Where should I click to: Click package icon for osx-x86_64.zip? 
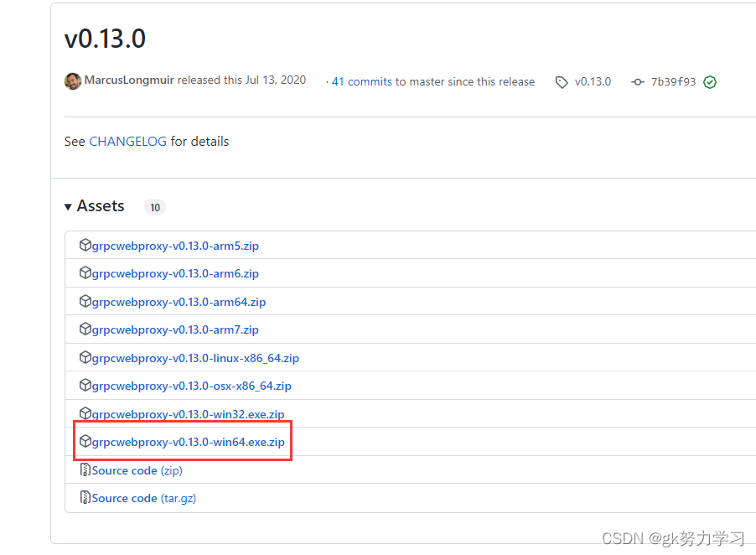[85, 386]
